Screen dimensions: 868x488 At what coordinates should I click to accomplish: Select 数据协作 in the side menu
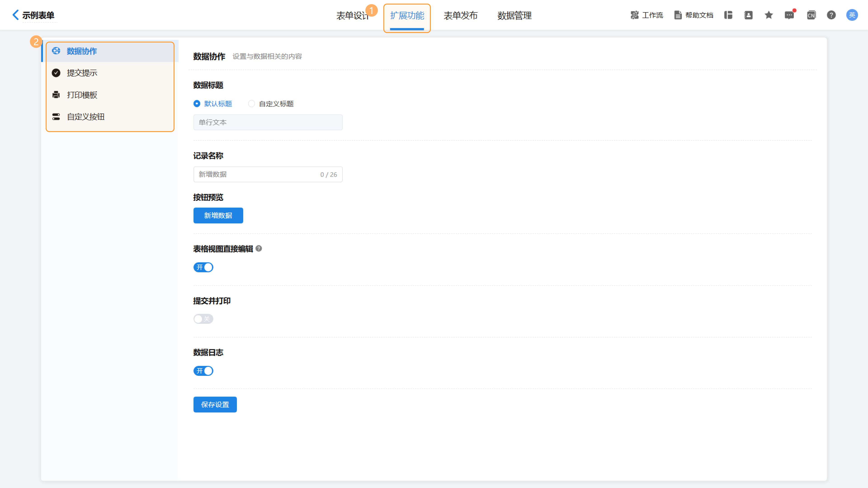click(x=110, y=51)
